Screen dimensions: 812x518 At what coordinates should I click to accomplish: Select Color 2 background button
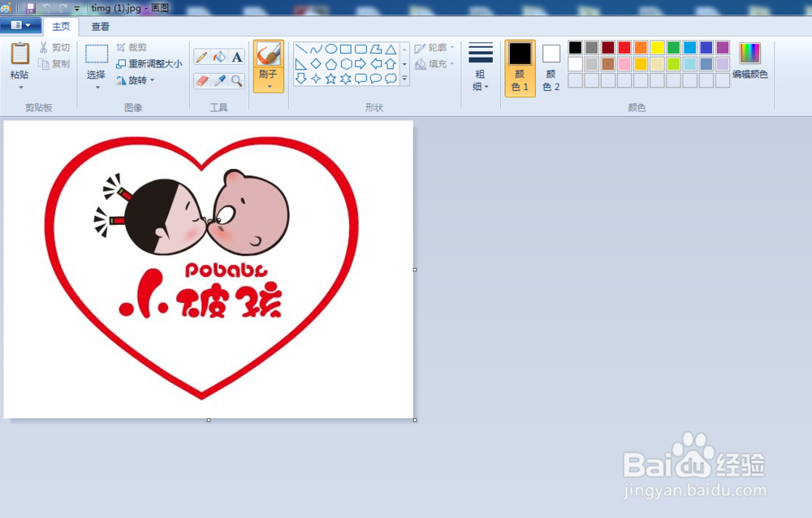point(551,68)
